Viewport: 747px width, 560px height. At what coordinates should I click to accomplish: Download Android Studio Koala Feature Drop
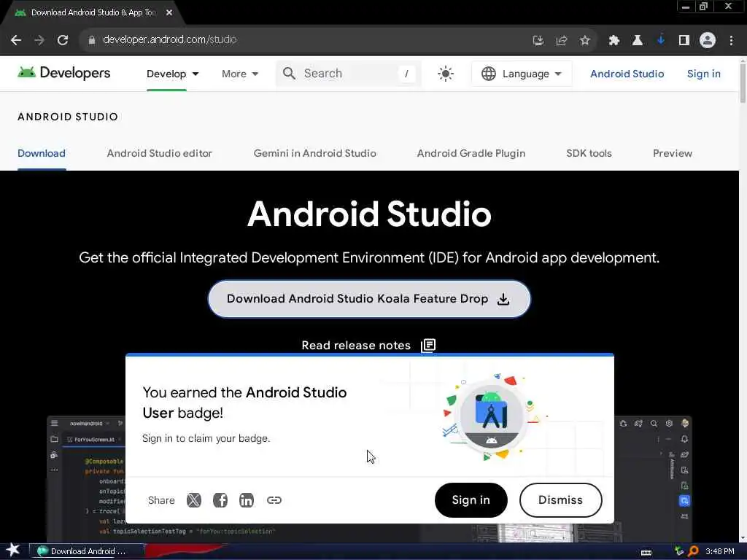click(369, 298)
